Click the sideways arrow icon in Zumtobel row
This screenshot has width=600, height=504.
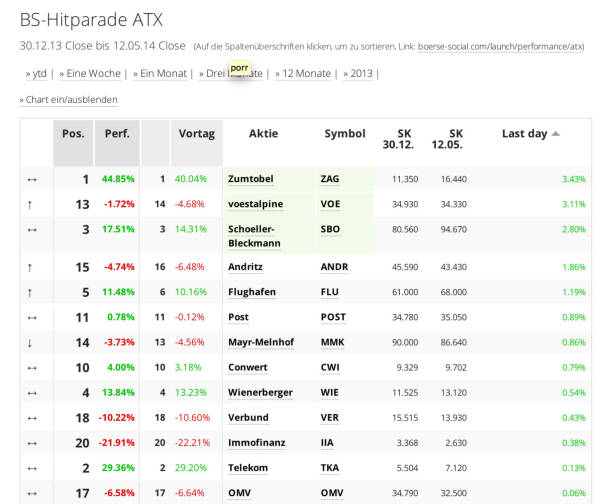pyautogui.click(x=31, y=179)
